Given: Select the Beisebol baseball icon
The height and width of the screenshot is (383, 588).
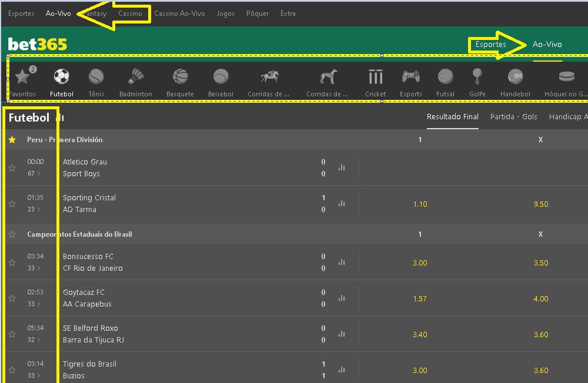Looking at the screenshot, I should pos(221,76).
